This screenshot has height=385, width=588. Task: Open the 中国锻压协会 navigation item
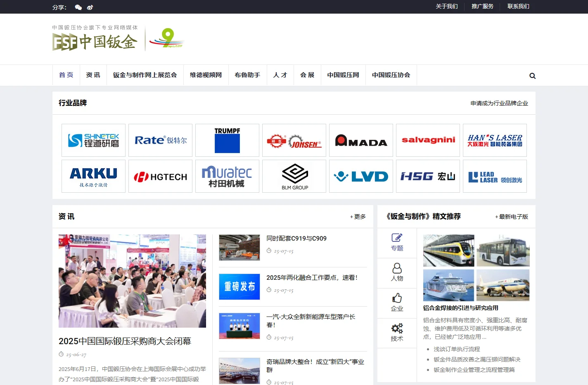391,75
